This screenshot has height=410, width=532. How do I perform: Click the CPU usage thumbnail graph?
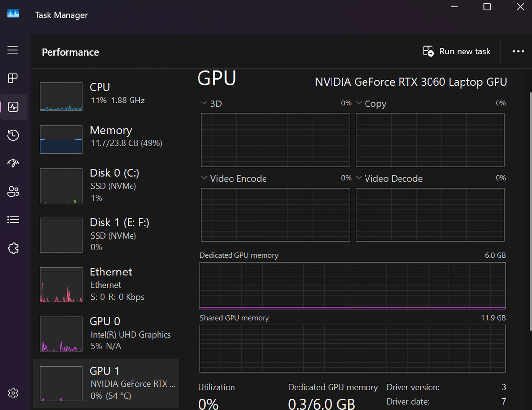(61, 97)
